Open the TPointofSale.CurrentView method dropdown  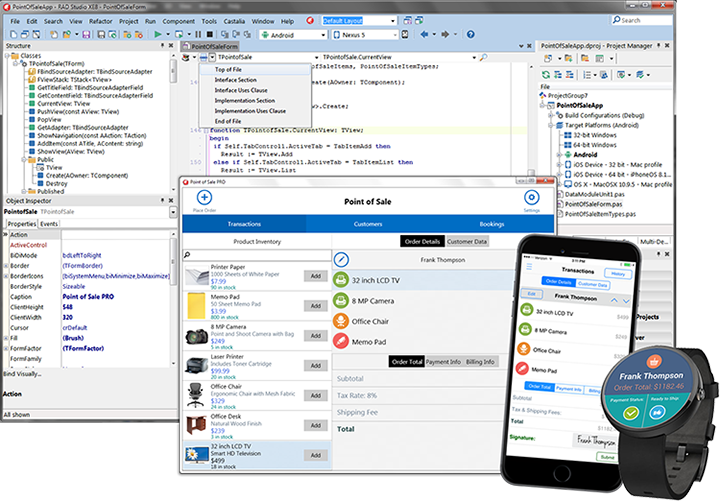point(474,57)
